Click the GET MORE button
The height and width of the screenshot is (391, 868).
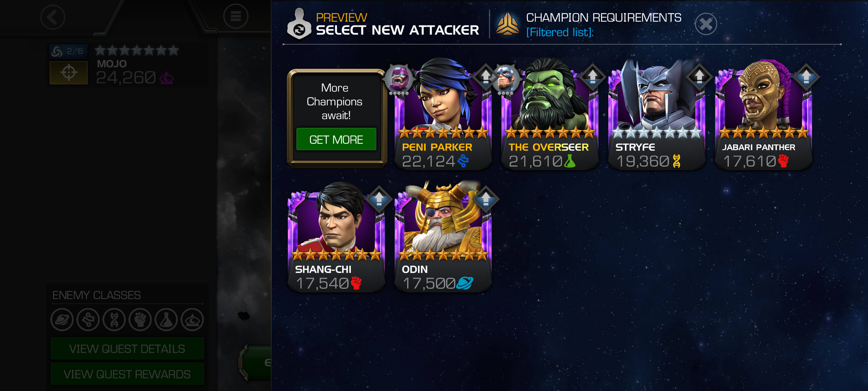tap(336, 139)
